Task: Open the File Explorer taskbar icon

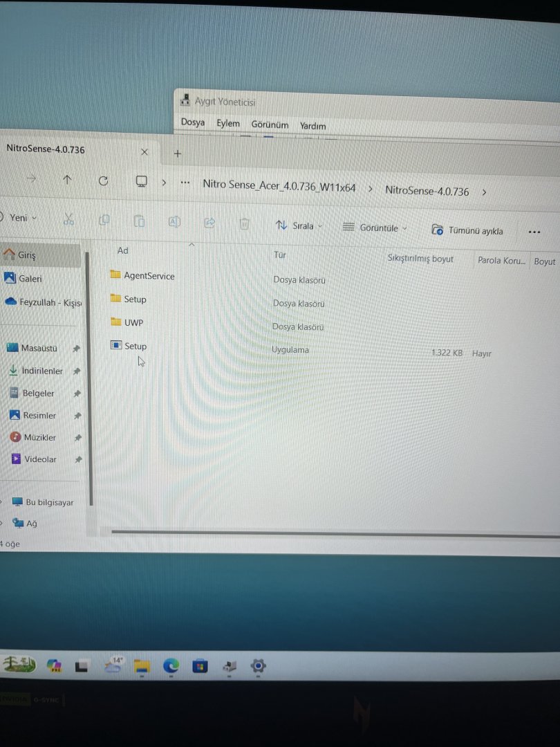Action: [142, 665]
